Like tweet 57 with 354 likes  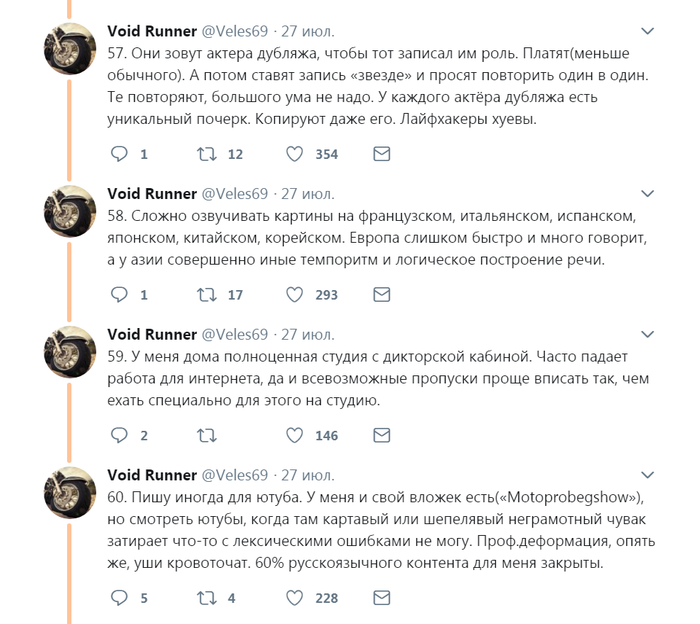click(295, 154)
